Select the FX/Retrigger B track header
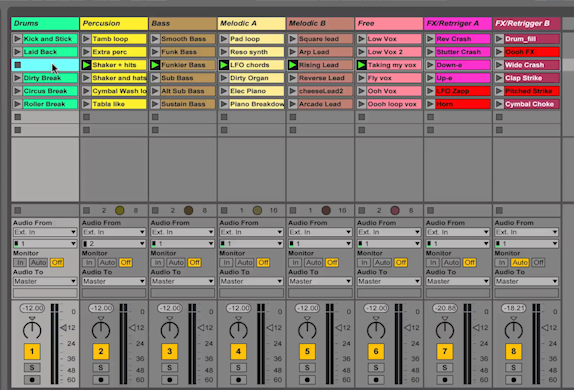This screenshot has width=574, height=390. [x=527, y=23]
